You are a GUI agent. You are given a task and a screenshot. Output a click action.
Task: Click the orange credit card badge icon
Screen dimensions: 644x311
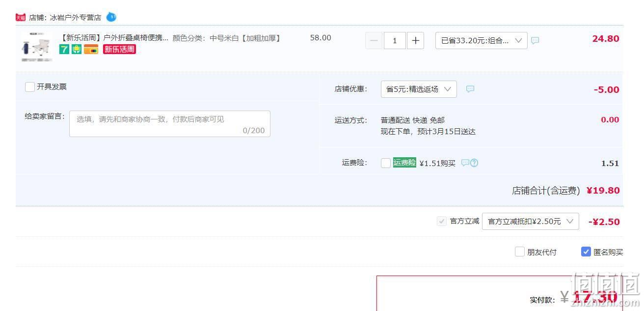click(91, 49)
